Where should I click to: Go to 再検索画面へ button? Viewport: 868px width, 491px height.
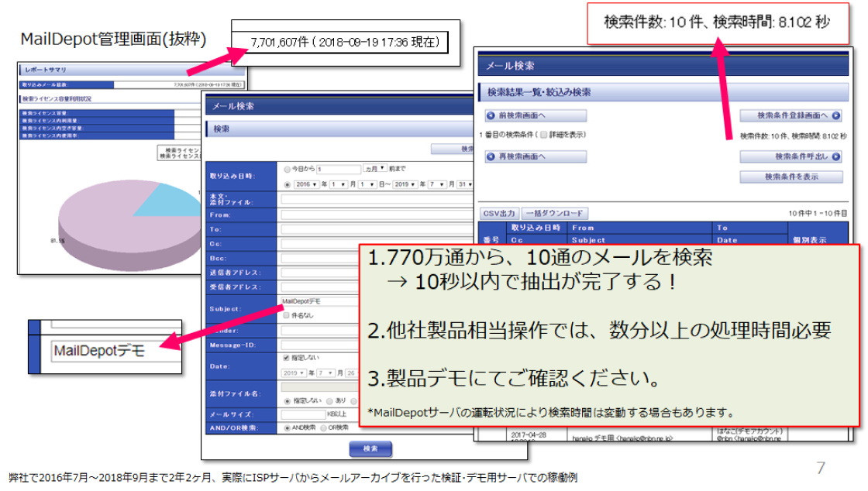point(536,156)
